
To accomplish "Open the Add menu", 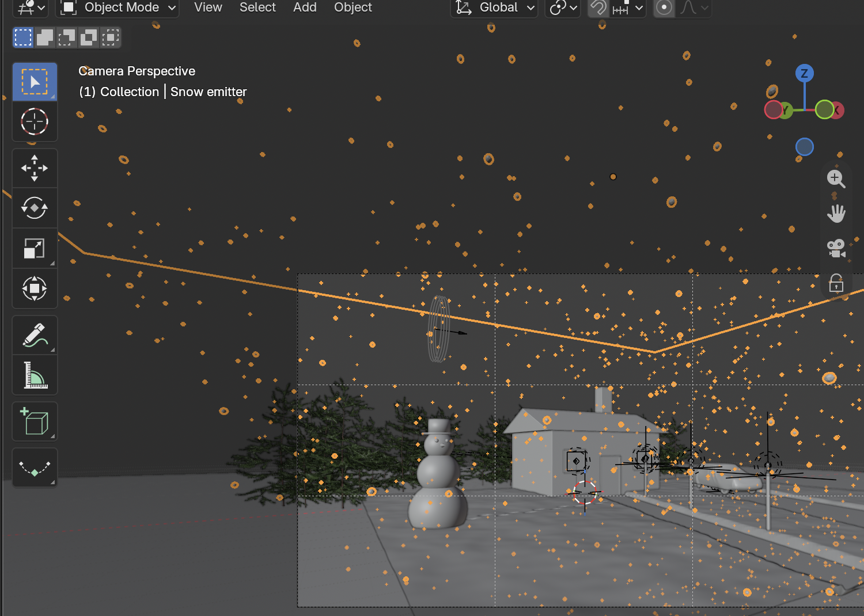I will point(305,7).
